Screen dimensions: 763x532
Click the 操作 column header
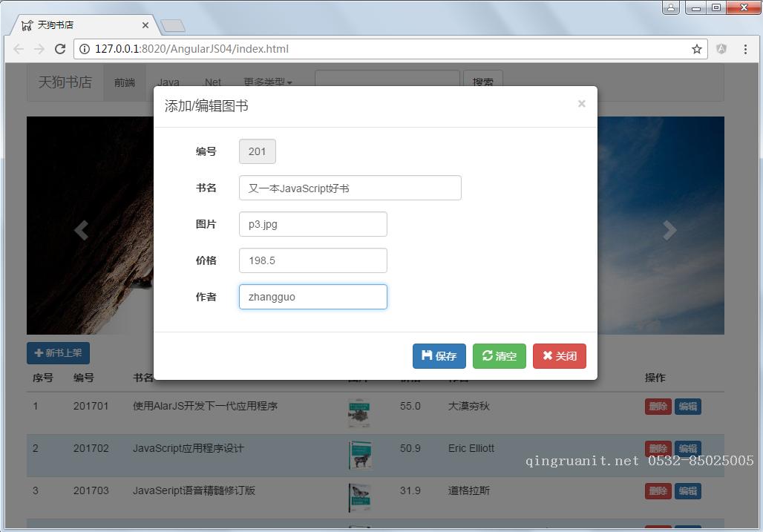(655, 378)
